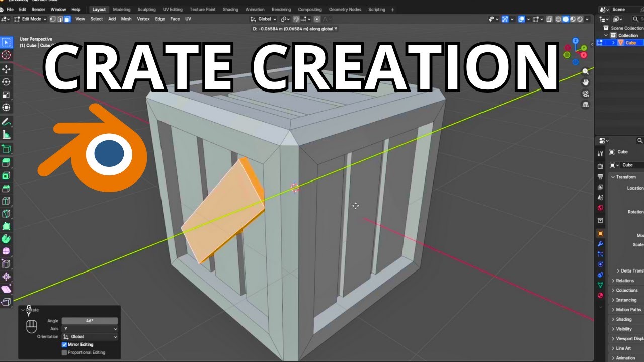Expand Cube in the outliner

(613, 43)
